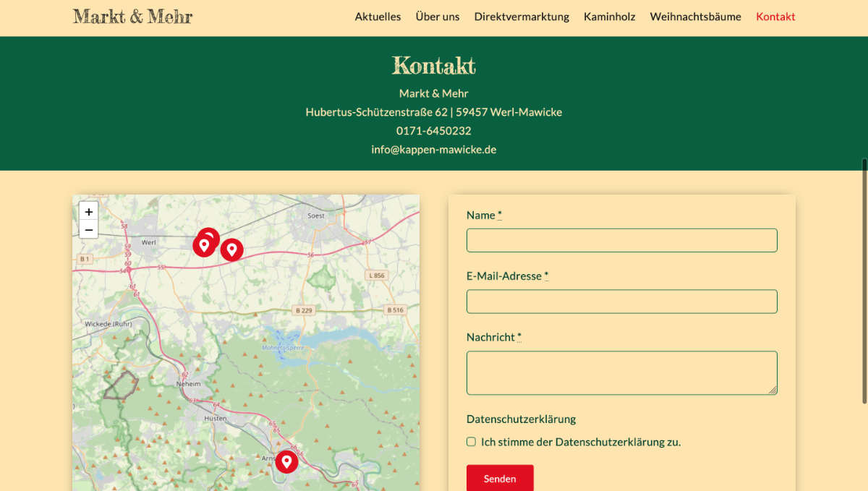Image resolution: width=868 pixels, height=491 pixels.
Task: Click the page's vertical scrollbar
Action: pyautogui.click(x=864, y=281)
